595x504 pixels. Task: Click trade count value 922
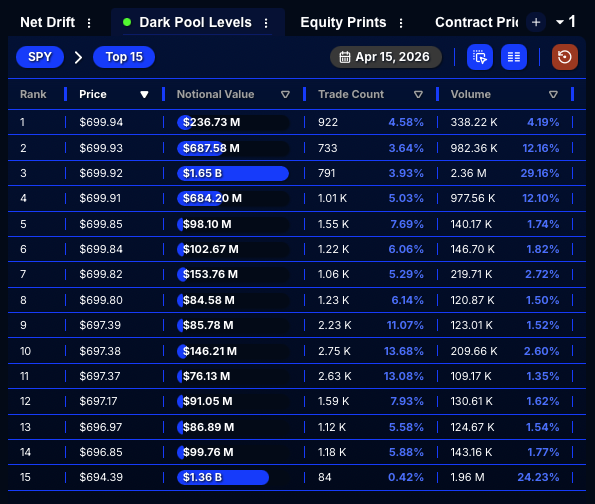coord(328,122)
